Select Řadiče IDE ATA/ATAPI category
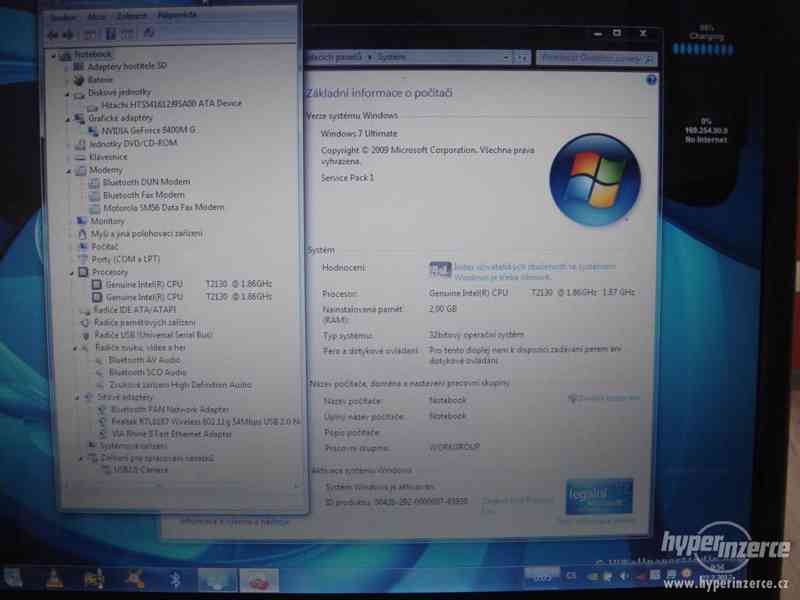800x600 pixels. pyautogui.click(x=135, y=310)
